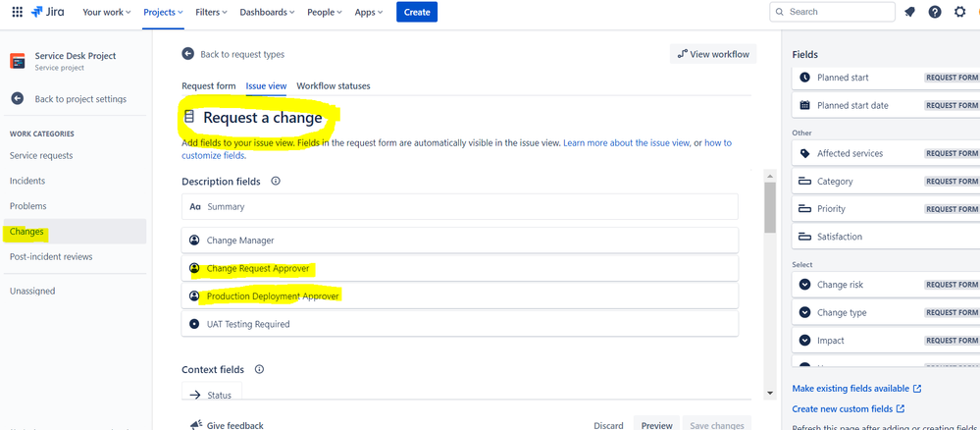
Task: Expand the Projects menu
Action: [163, 12]
